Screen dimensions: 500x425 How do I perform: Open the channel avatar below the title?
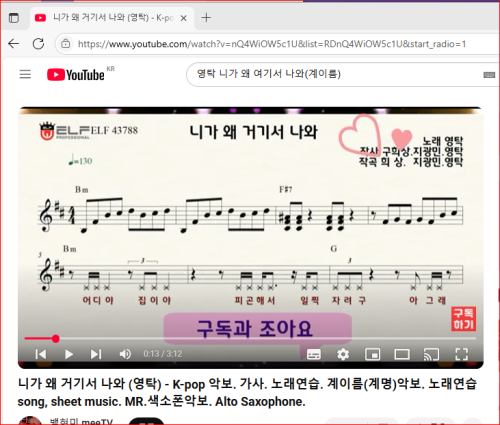30,421
